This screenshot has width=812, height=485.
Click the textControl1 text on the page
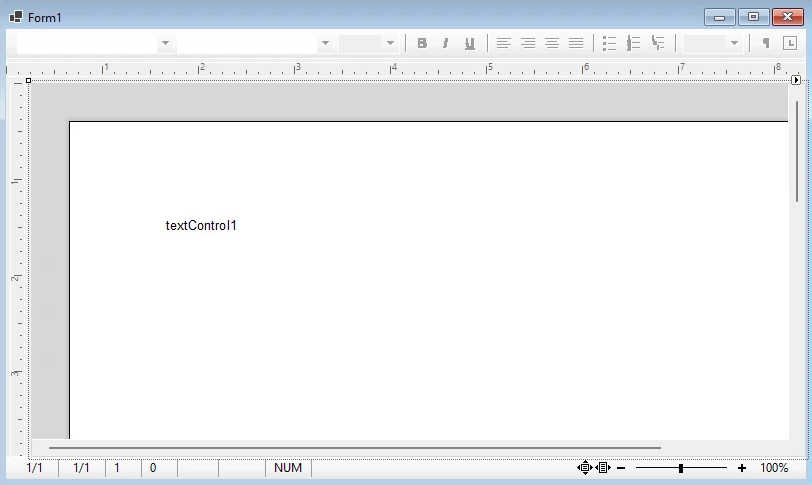coord(201,226)
